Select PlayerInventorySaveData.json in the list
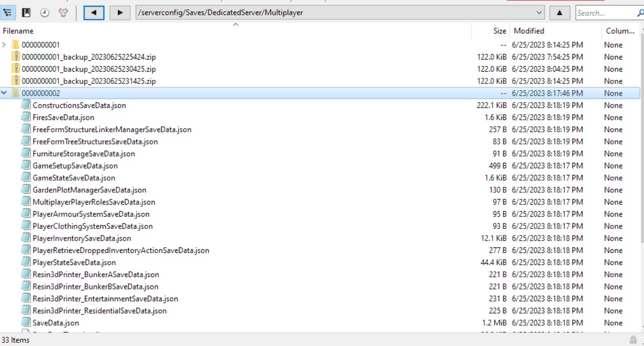 click(x=81, y=238)
